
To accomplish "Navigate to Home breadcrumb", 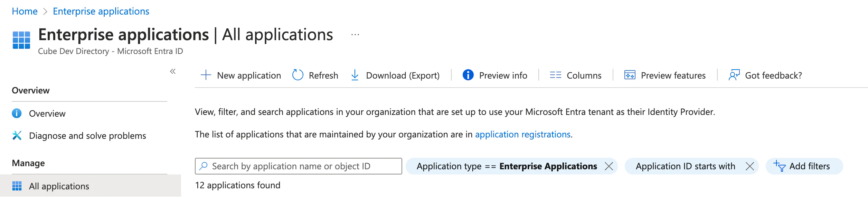I will tap(25, 11).
